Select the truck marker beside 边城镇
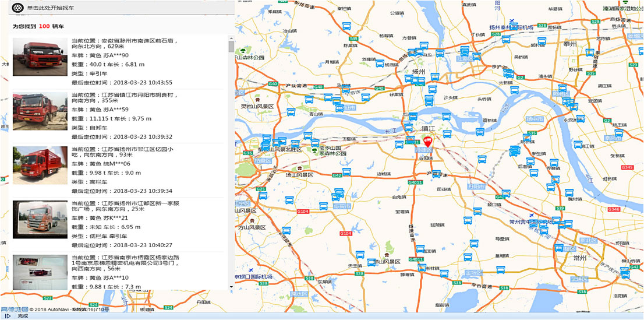 (346, 172)
